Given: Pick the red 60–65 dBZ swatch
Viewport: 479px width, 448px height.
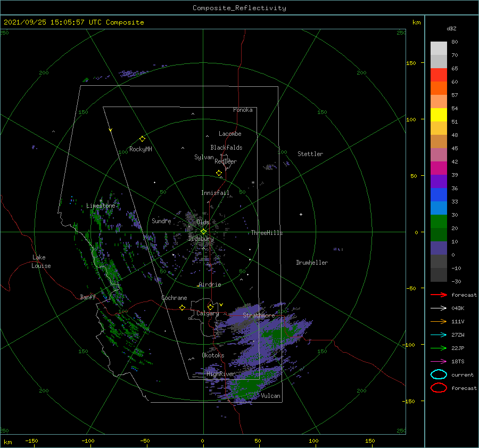Looking at the screenshot, I should pos(439,75).
